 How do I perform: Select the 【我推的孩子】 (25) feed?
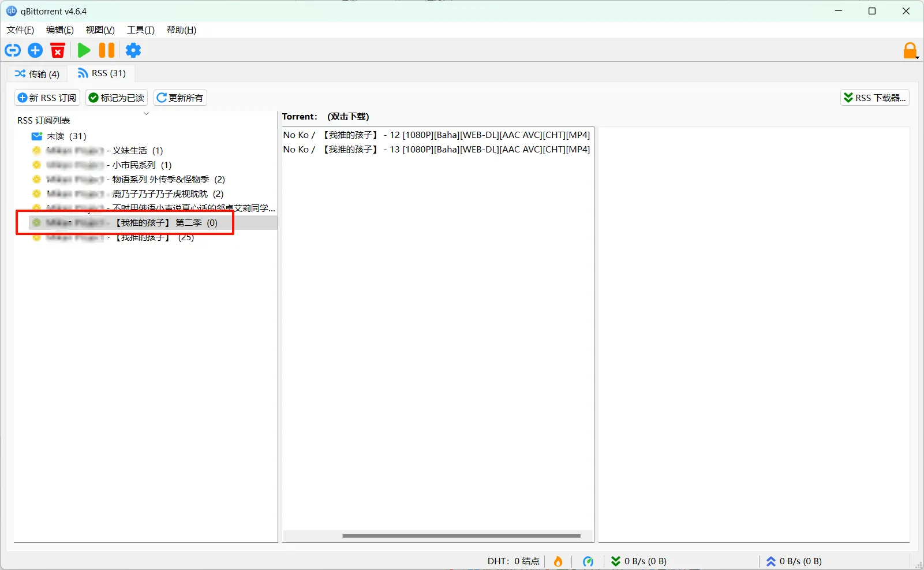pyautogui.click(x=153, y=237)
